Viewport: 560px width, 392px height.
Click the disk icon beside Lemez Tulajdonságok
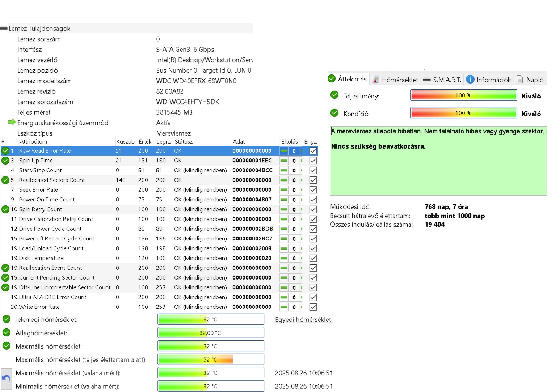pyautogui.click(x=4, y=29)
